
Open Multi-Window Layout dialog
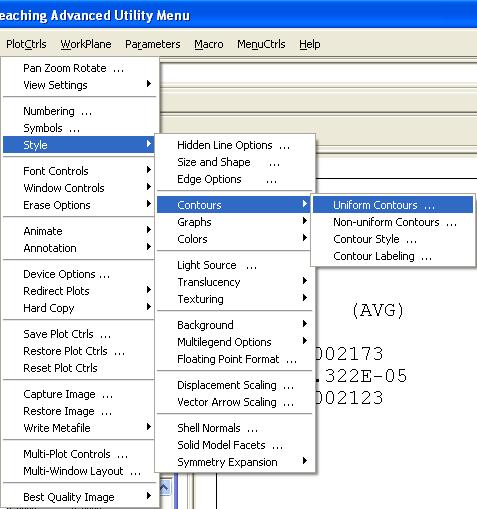79,471
